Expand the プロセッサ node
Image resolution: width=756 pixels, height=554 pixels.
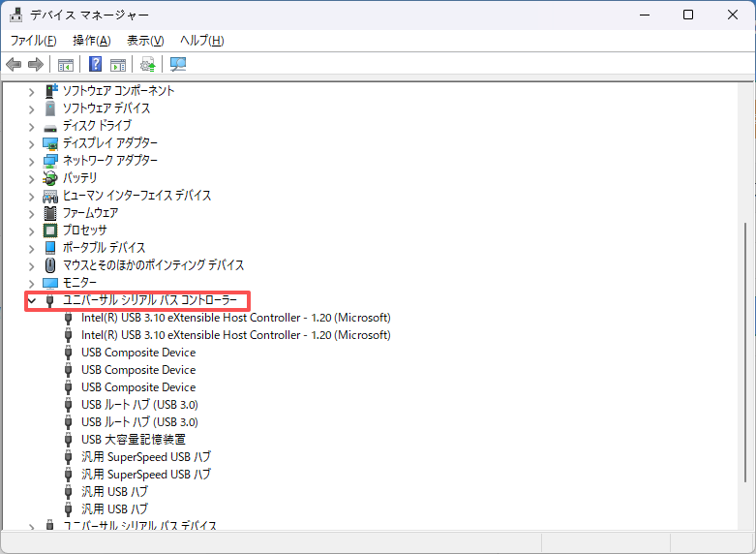(x=32, y=231)
